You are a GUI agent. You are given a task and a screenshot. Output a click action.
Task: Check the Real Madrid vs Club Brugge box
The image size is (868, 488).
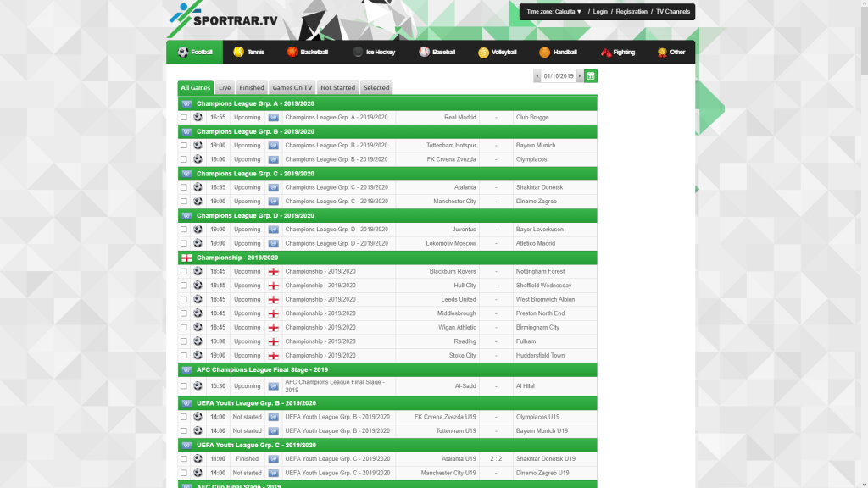(184, 117)
